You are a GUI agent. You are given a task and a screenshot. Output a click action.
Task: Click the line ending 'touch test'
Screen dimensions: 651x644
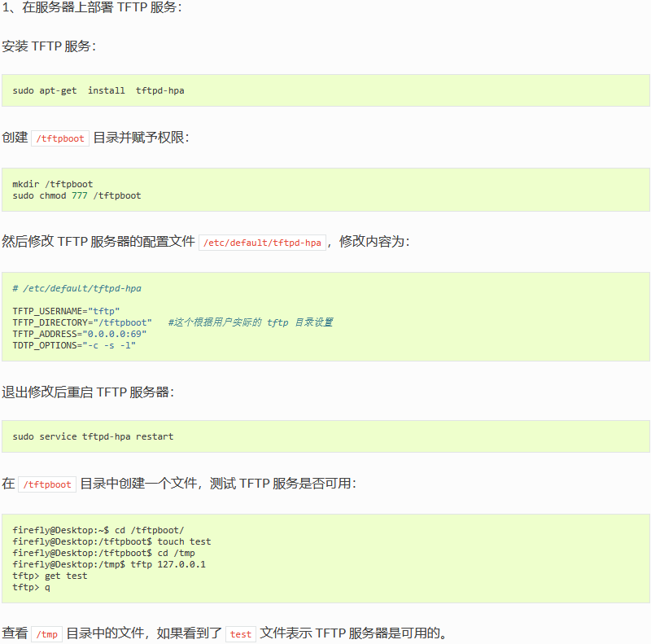[x=111, y=541]
